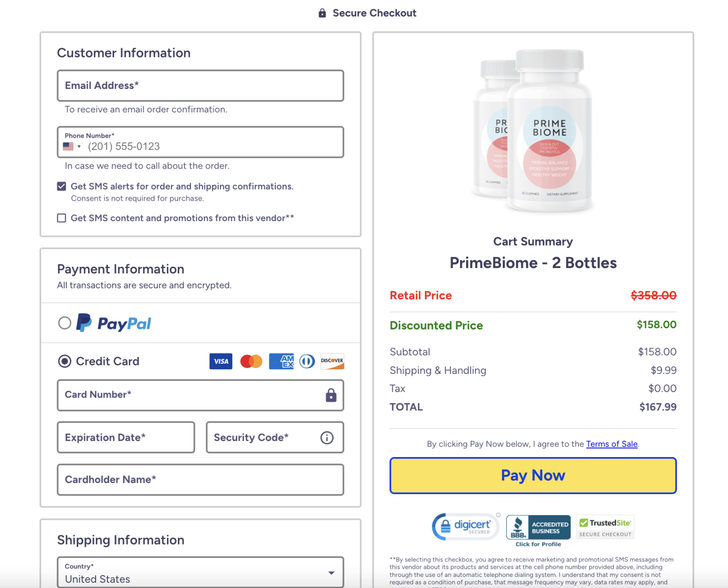Click the TrustedSite Secure Checkout badge
Screen dimensions: 728x588
605,527
